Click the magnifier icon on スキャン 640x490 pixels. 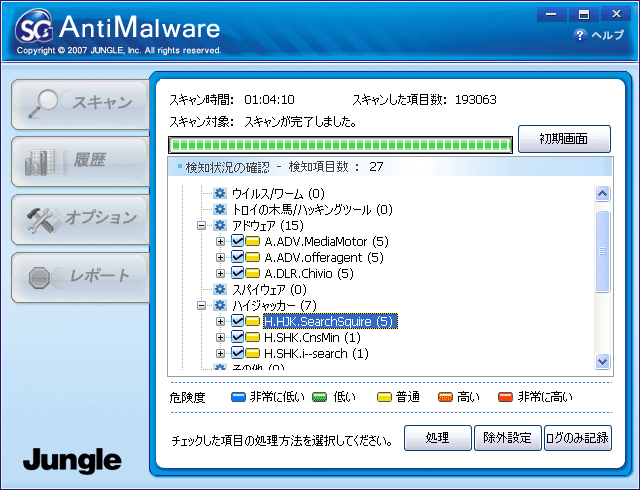42,103
